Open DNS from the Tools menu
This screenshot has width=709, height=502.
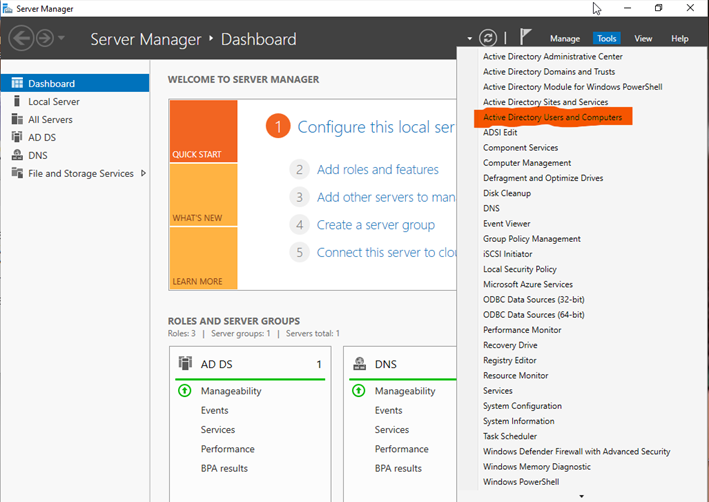pos(491,208)
